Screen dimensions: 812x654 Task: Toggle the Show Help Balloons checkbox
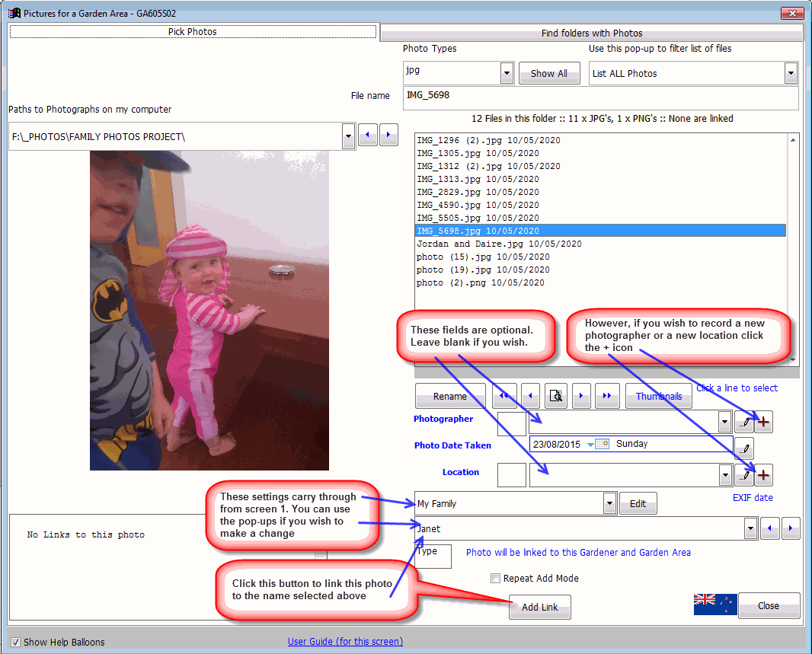15,642
